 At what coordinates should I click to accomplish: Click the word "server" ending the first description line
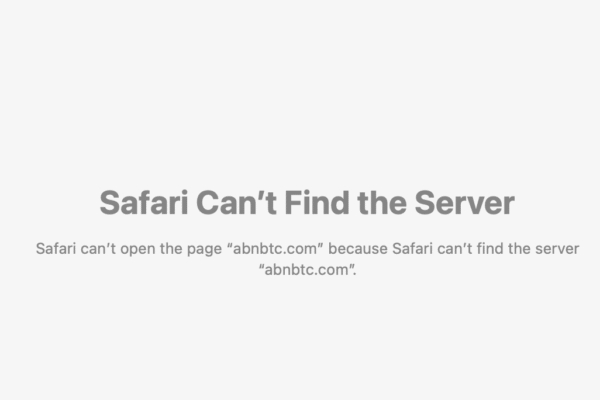tap(557, 249)
